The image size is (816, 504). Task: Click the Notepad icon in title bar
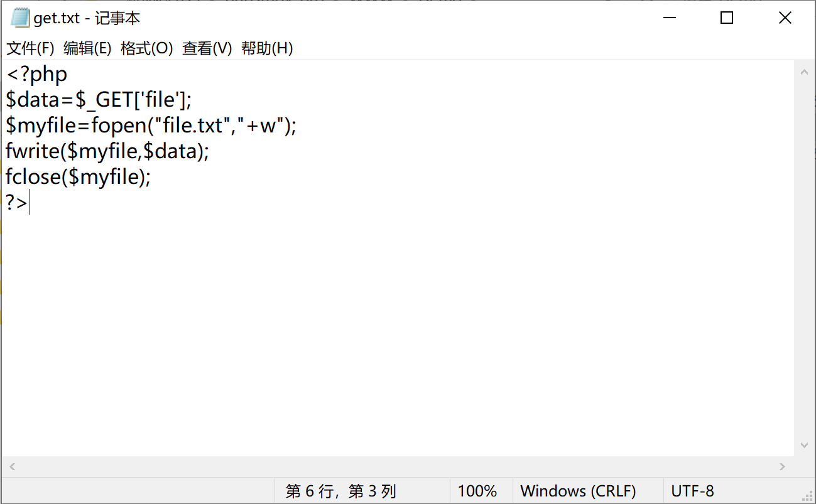point(19,18)
